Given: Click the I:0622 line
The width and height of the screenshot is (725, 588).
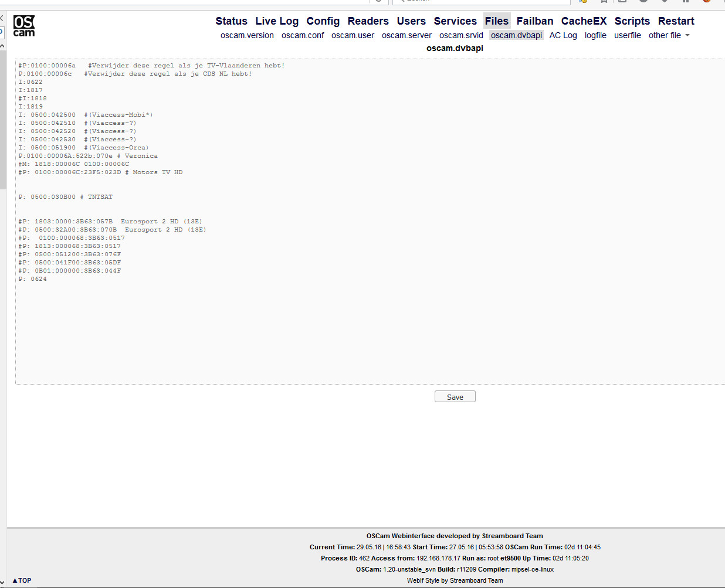Looking at the screenshot, I should tap(31, 82).
